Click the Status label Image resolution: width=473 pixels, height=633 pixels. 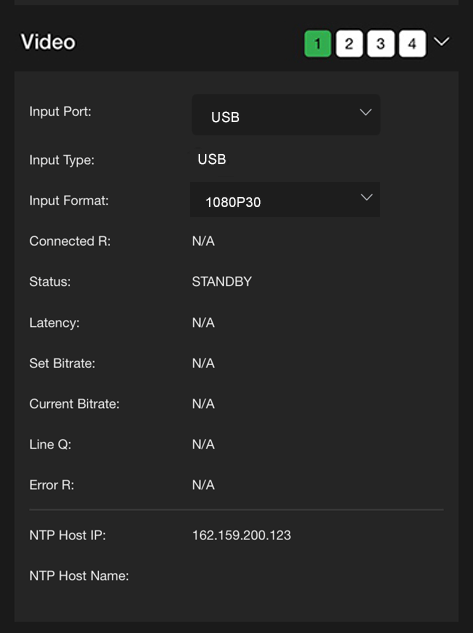pos(50,281)
